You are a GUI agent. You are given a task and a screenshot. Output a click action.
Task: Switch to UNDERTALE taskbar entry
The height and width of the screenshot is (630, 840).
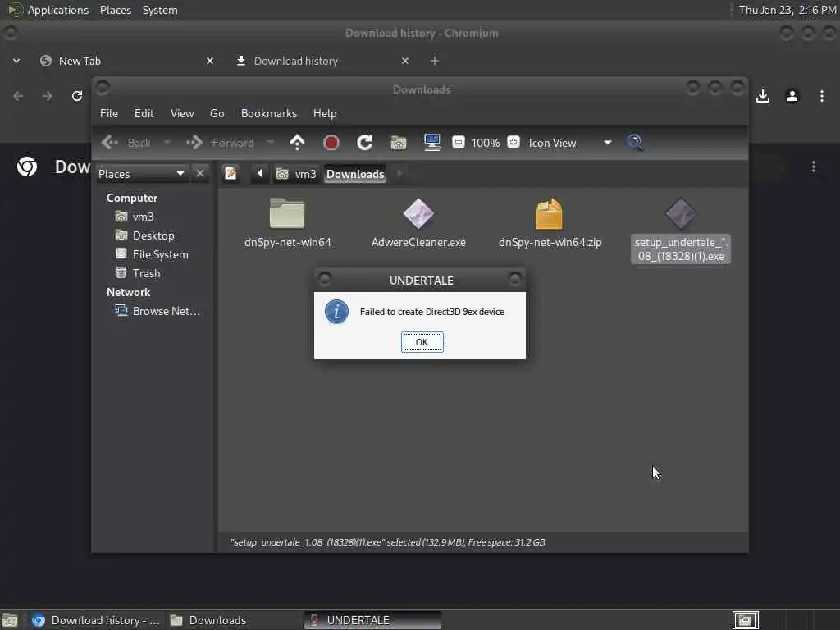tap(372, 620)
